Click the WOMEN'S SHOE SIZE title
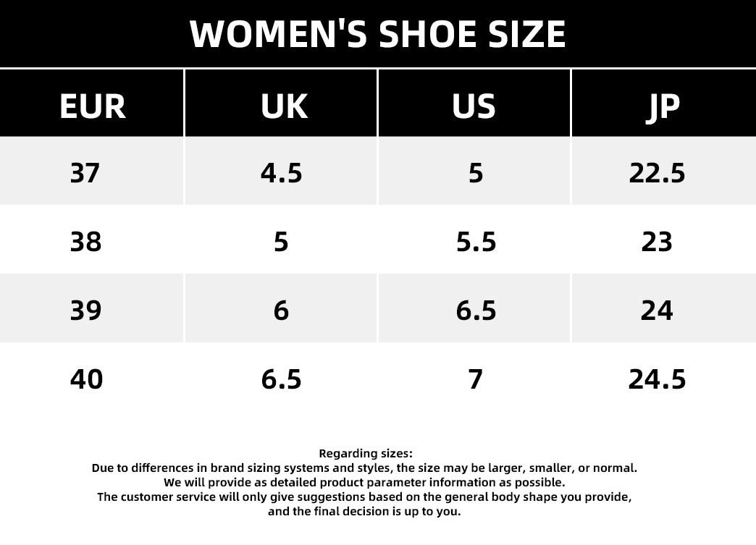The height and width of the screenshot is (545, 756). pyautogui.click(x=377, y=34)
